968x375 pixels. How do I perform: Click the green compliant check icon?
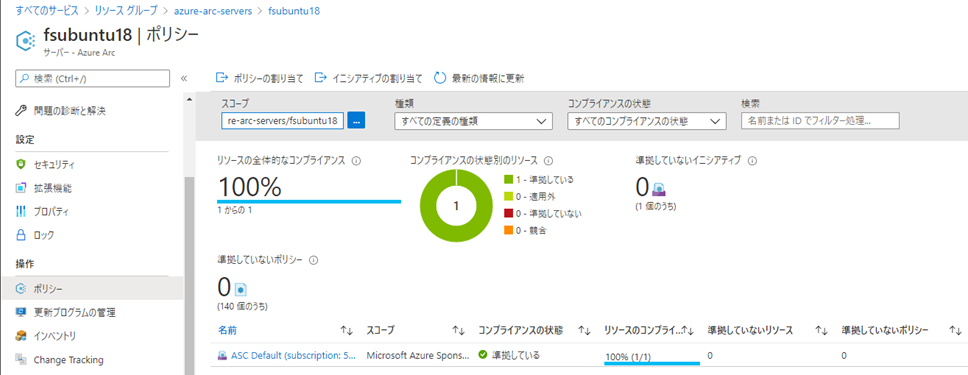point(483,355)
